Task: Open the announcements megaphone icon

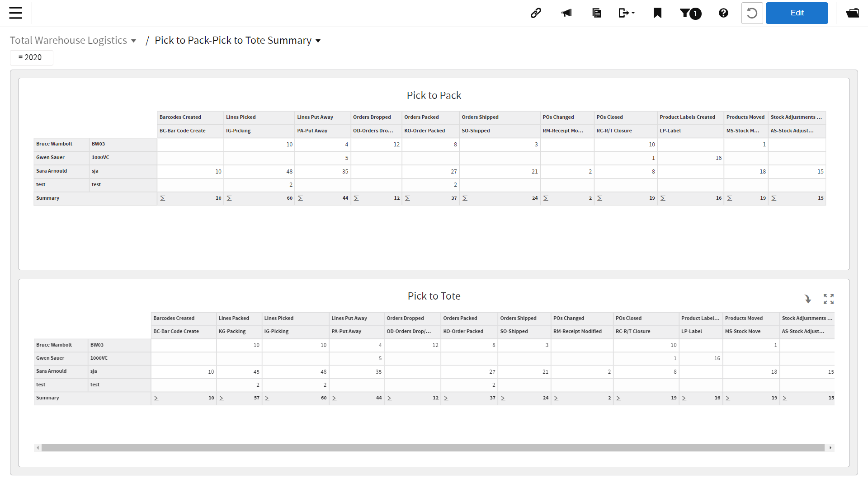Action: [x=566, y=13]
